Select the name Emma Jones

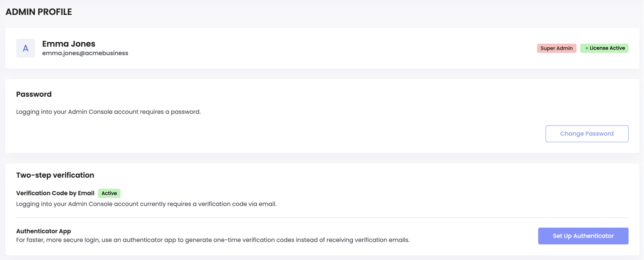68,44
